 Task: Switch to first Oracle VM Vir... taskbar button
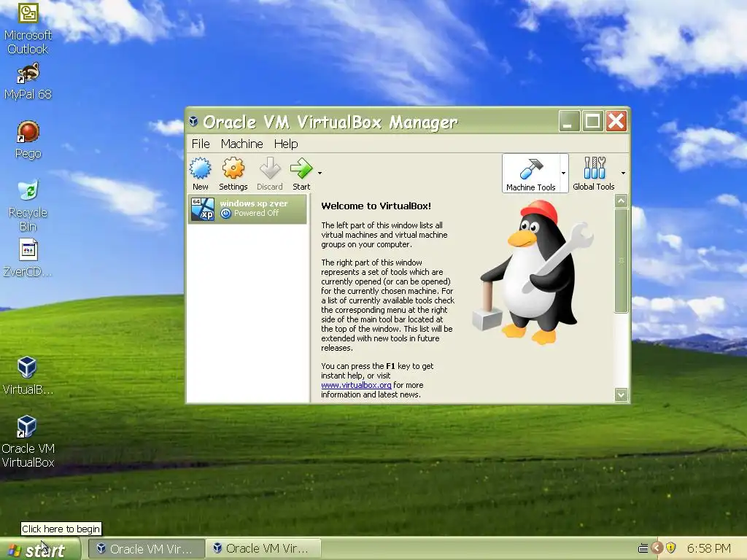(147, 549)
